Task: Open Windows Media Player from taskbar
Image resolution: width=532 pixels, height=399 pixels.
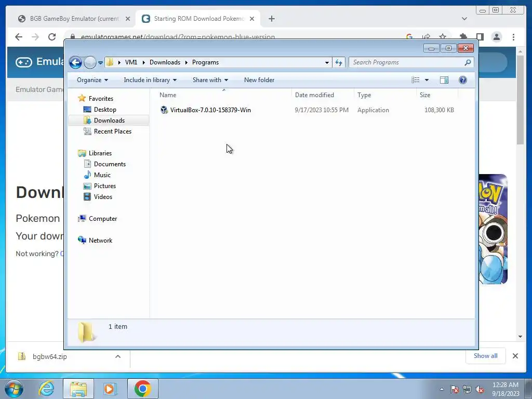Action: coord(110,389)
